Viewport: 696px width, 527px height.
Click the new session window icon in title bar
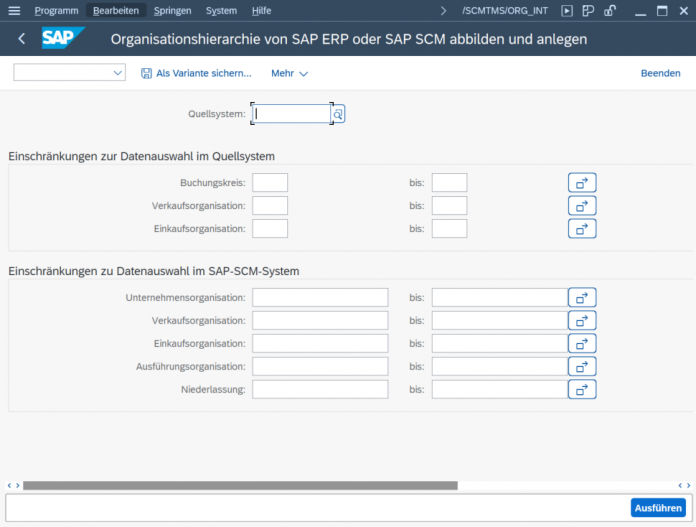pyautogui.click(x=588, y=11)
